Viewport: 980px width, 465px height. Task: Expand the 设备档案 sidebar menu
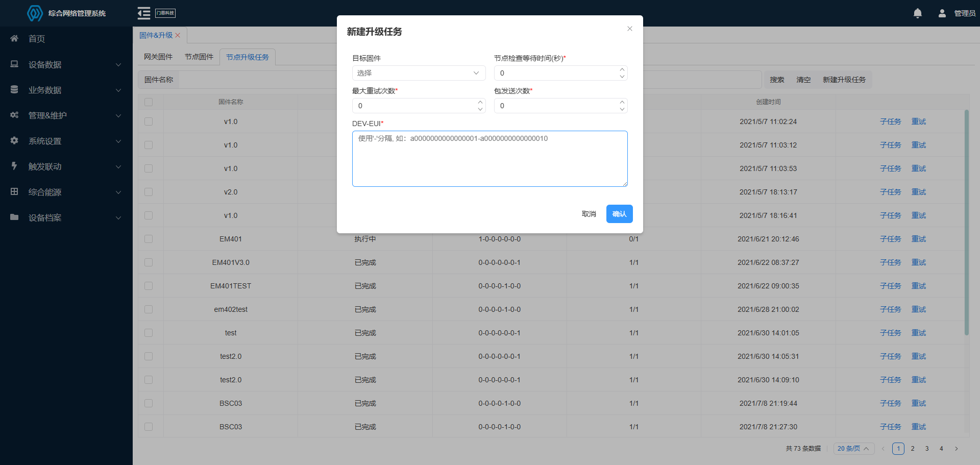[x=66, y=217]
